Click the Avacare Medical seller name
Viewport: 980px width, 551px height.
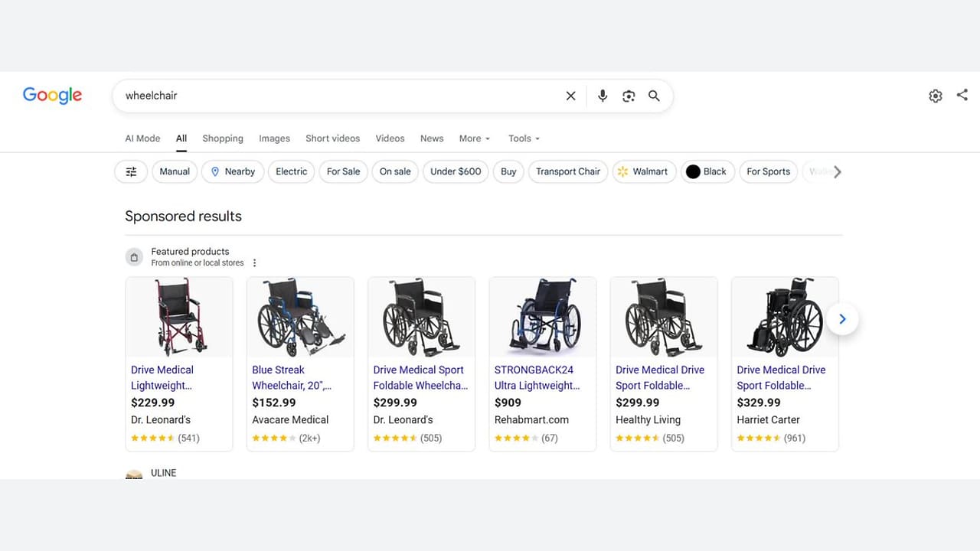point(290,419)
